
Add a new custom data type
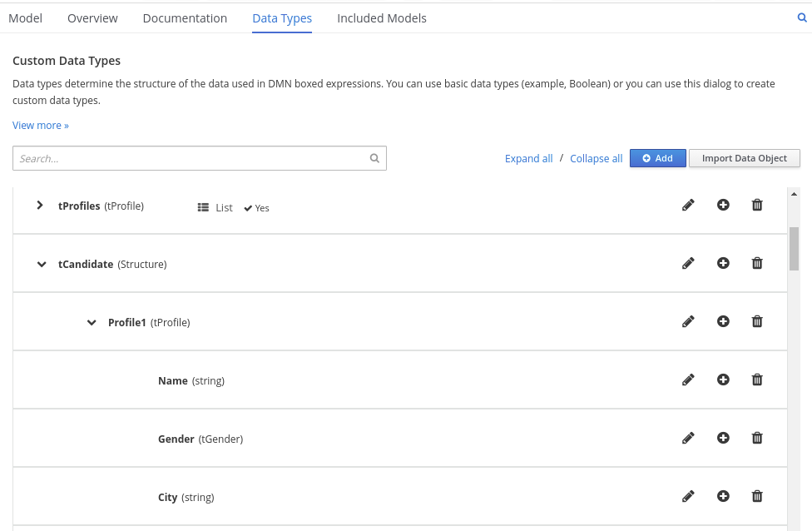[x=658, y=158]
